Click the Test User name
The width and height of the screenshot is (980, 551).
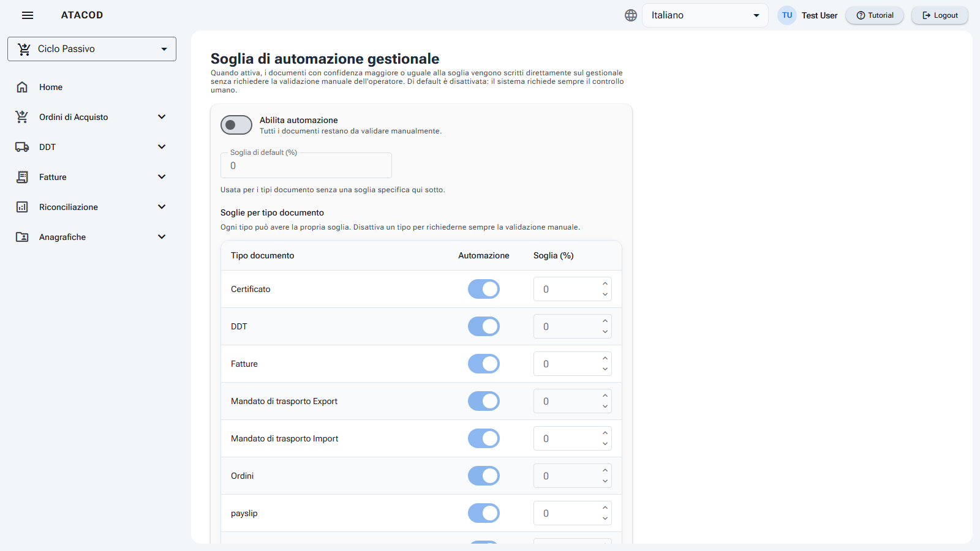pos(820,15)
